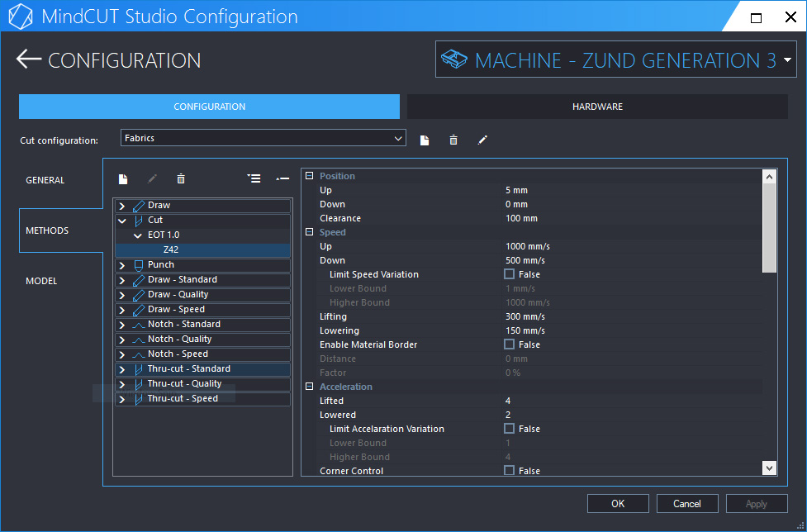Expand all method tree nodes
Screen dimensions: 807x532
tap(254, 178)
